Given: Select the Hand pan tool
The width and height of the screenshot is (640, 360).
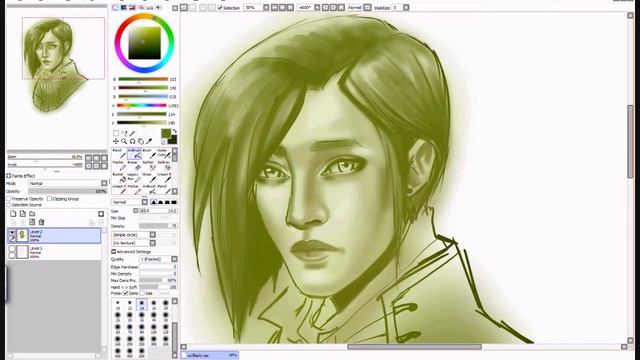Looking at the screenshot, I should tap(141, 142).
